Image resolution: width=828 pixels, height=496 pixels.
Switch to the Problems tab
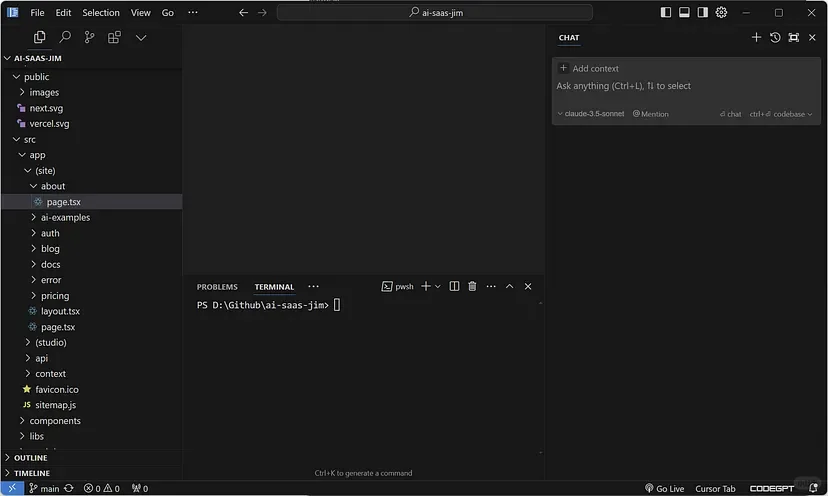[x=217, y=287]
